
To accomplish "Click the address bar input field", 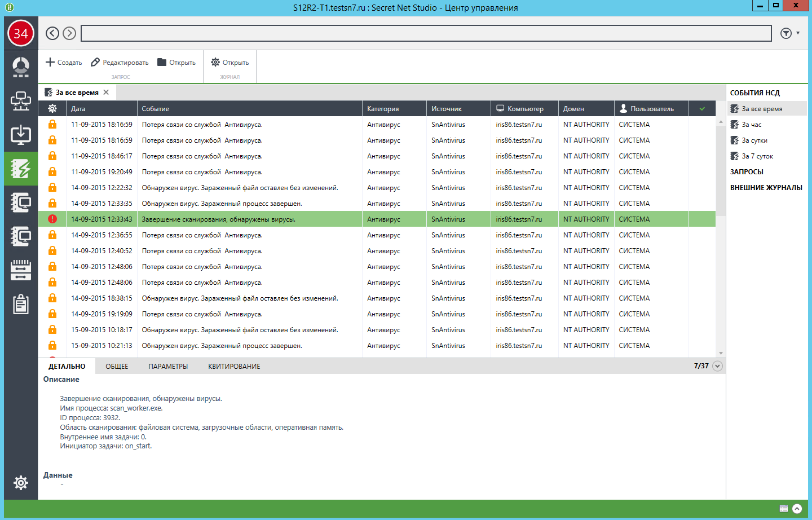I will click(426, 33).
